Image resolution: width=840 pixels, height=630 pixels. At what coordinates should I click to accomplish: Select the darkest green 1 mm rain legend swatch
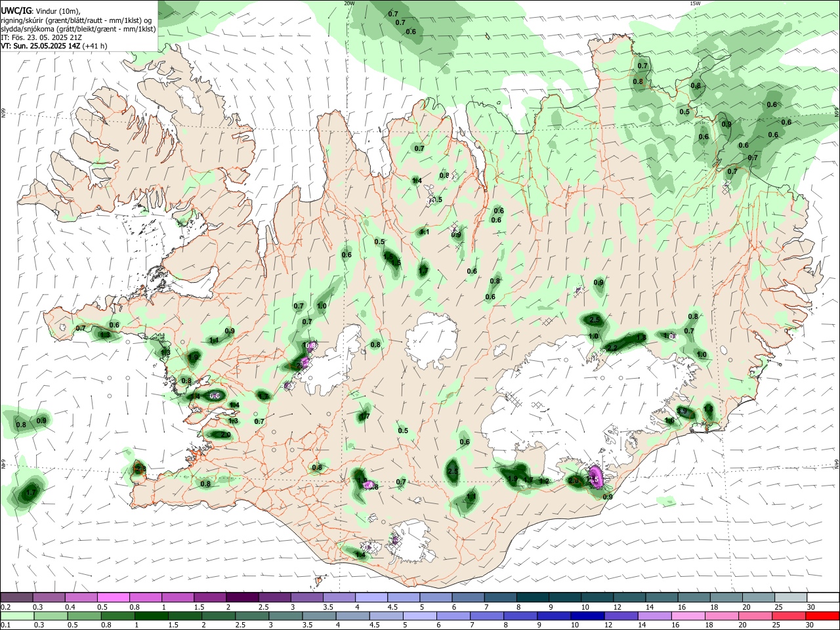[x=152, y=616]
